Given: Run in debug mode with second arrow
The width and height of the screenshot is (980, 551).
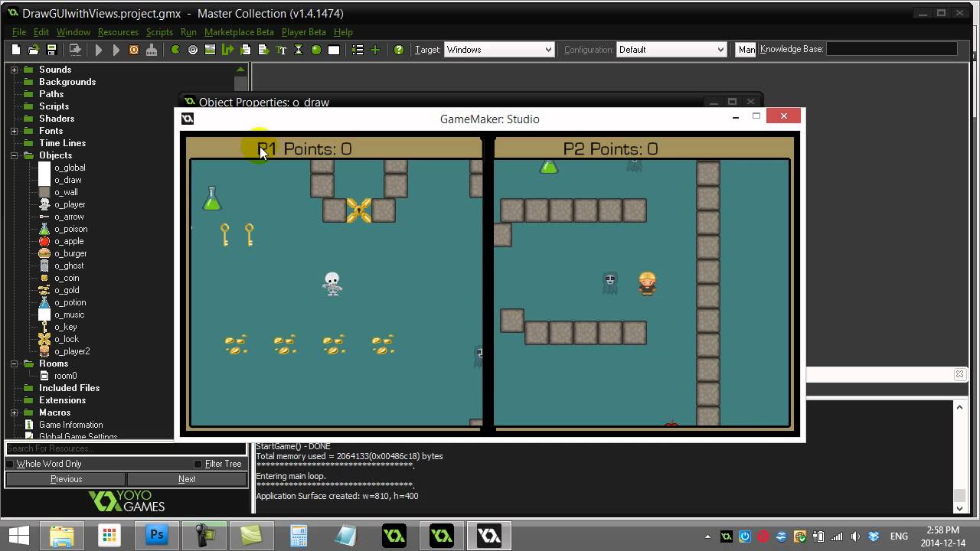Looking at the screenshot, I should [116, 50].
